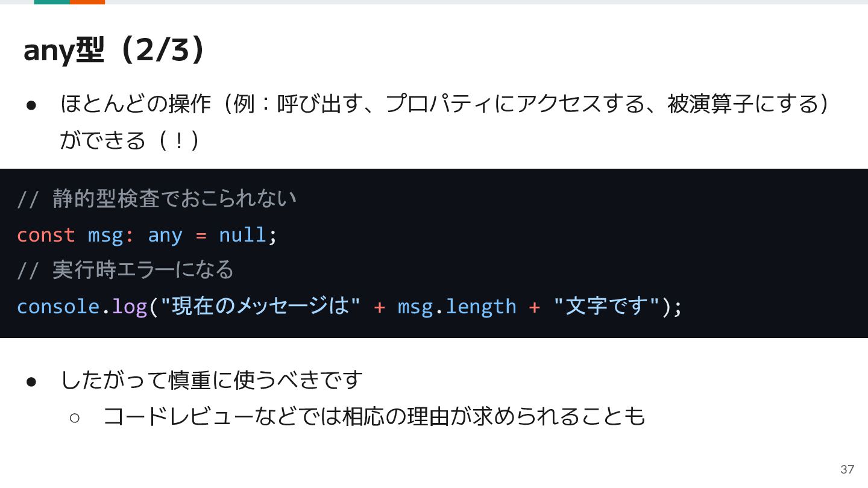Click the comment 静的型検査でおこられない

tap(157, 199)
